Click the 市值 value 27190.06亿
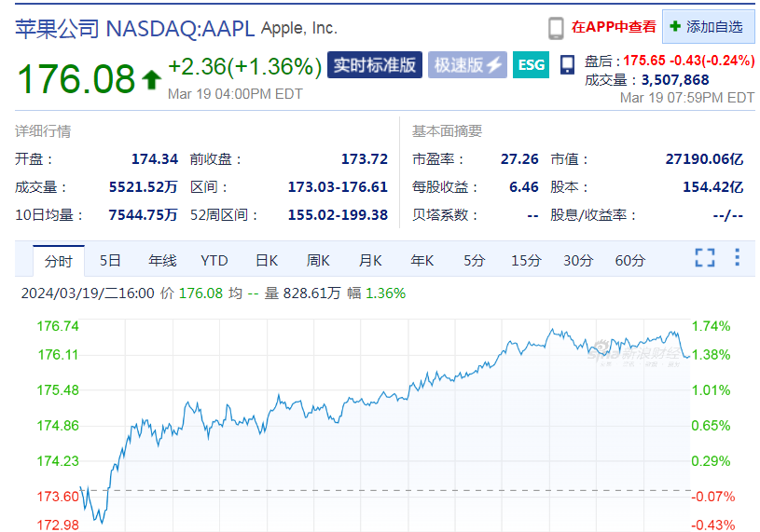760x532 pixels. click(x=704, y=159)
